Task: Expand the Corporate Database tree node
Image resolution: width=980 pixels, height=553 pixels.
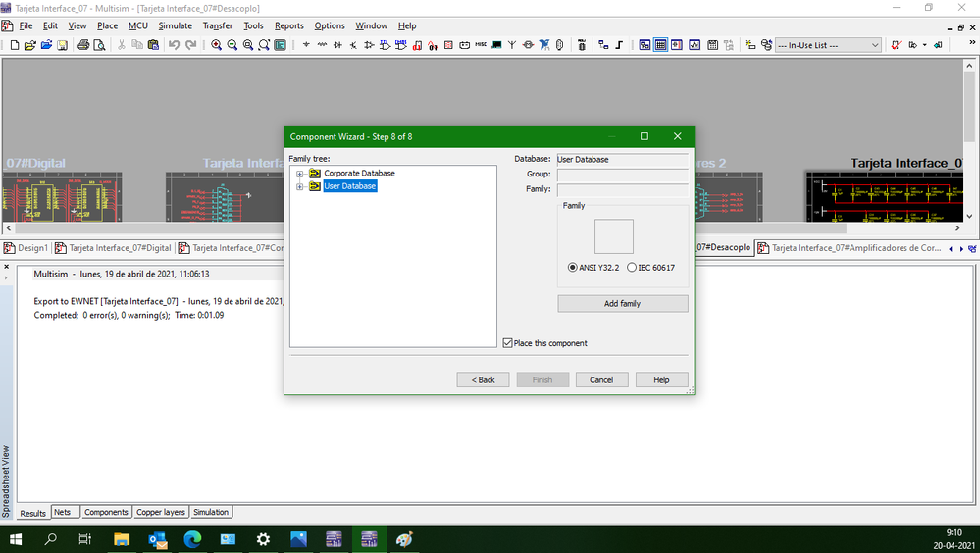Action: [300, 174]
